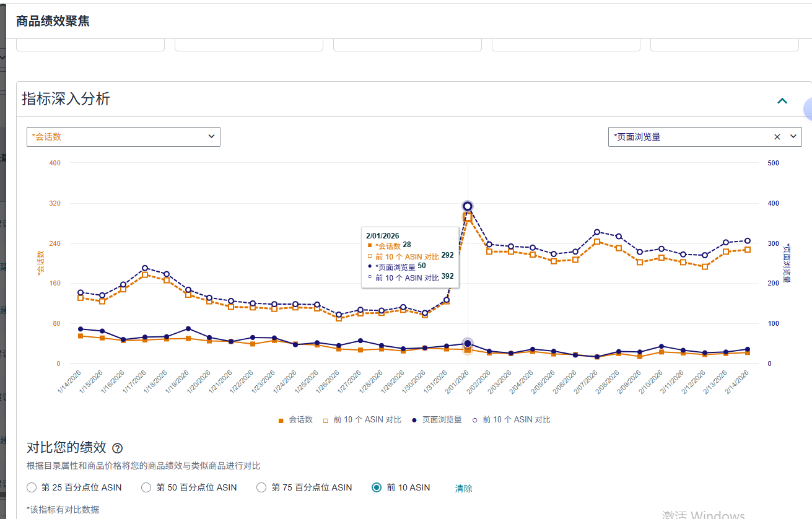
Task: Click the 1/17/2026 top-10 page views point
Action: [145, 268]
